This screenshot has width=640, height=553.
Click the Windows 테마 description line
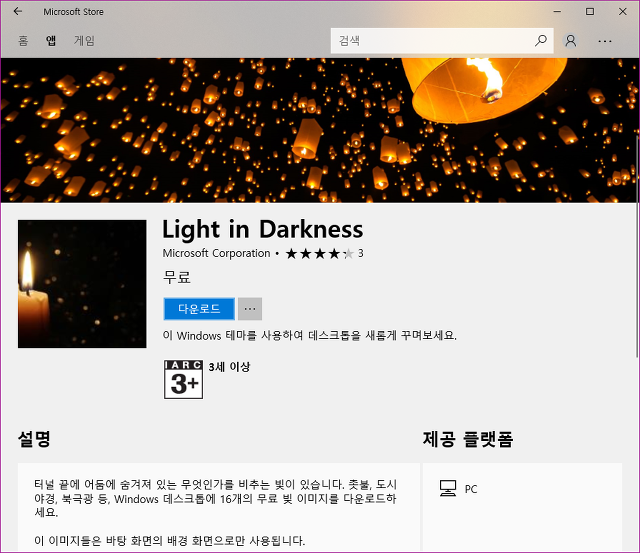309,335
